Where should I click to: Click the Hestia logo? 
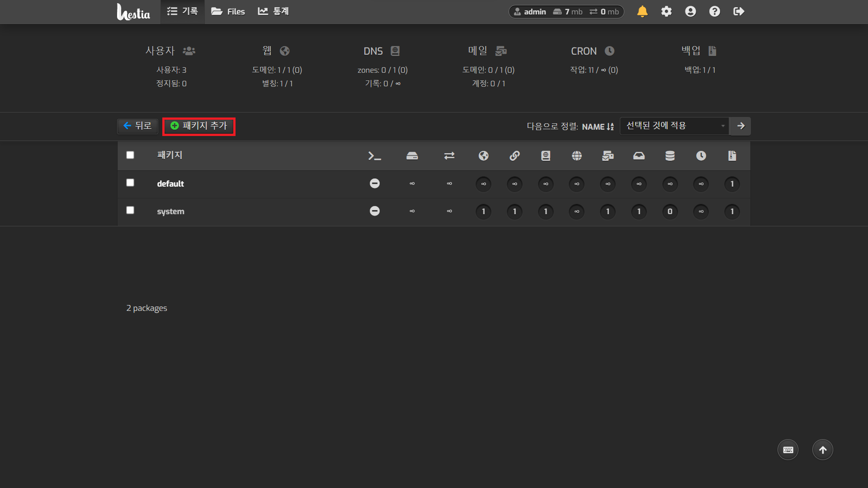133,12
